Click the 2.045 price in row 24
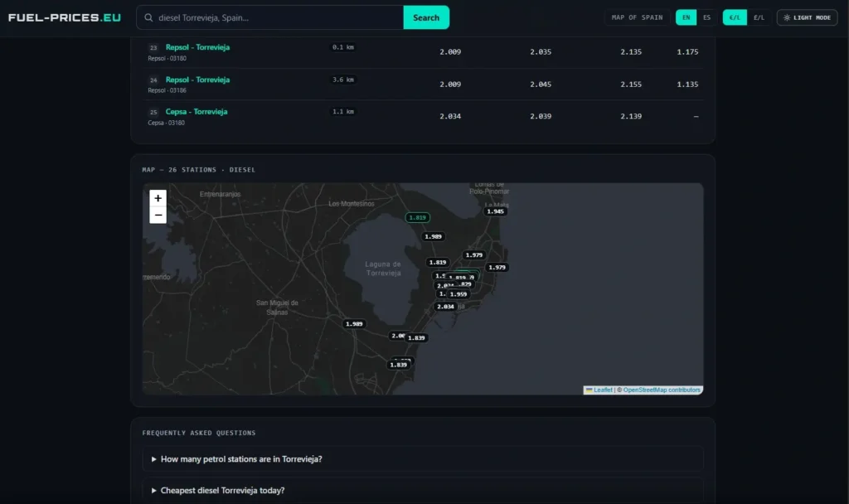This screenshot has height=504, width=849. [541, 85]
